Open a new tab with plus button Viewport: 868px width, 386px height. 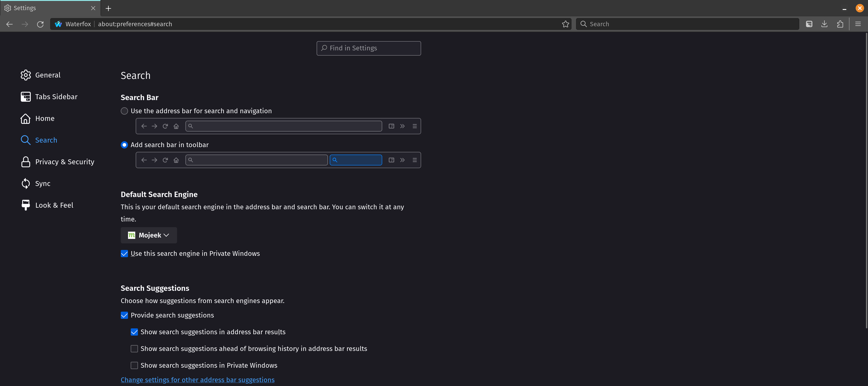coord(108,8)
